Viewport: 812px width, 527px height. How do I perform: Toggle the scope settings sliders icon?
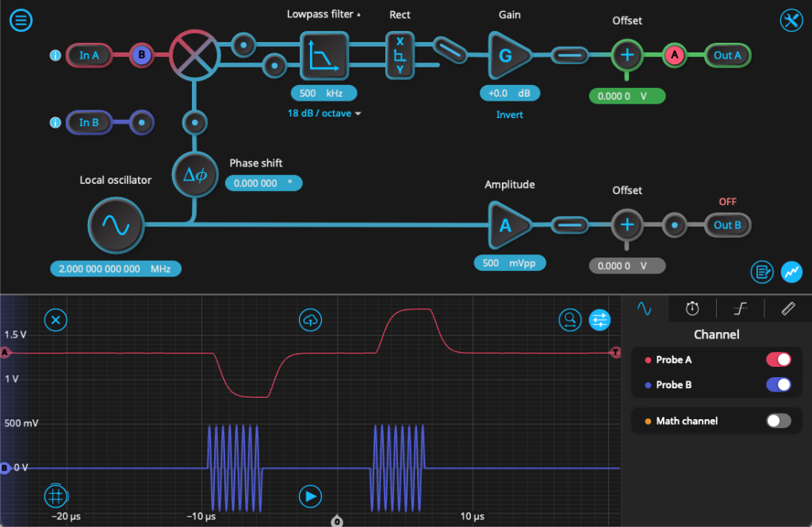pos(599,320)
